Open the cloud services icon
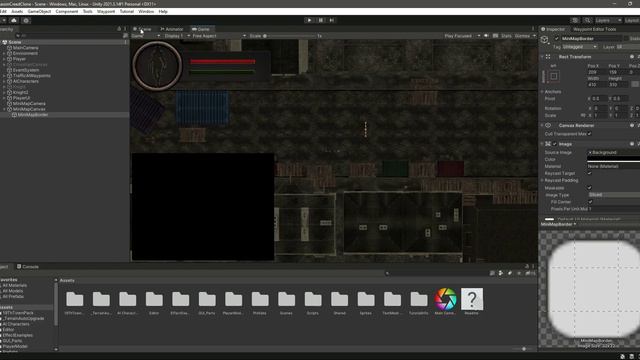640x360 pixels. click(x=14, y=20)
